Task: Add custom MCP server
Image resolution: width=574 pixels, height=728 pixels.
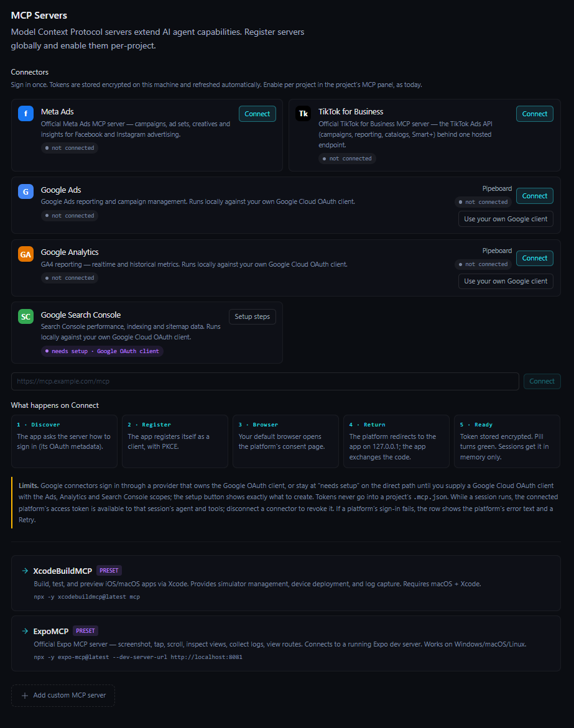Action: 63,696
